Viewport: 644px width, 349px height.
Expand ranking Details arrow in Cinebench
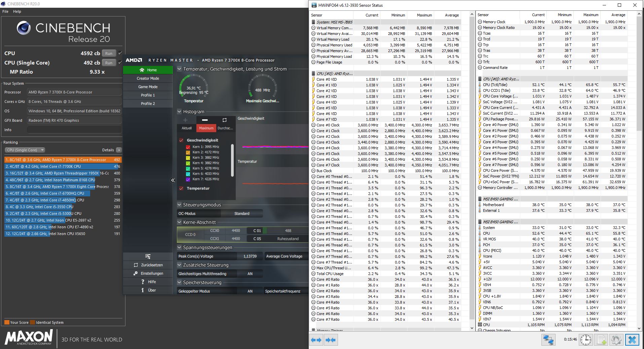click(119, 150)
